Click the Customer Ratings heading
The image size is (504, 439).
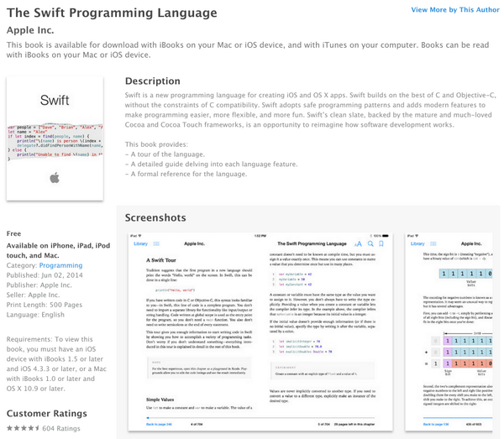47,413
